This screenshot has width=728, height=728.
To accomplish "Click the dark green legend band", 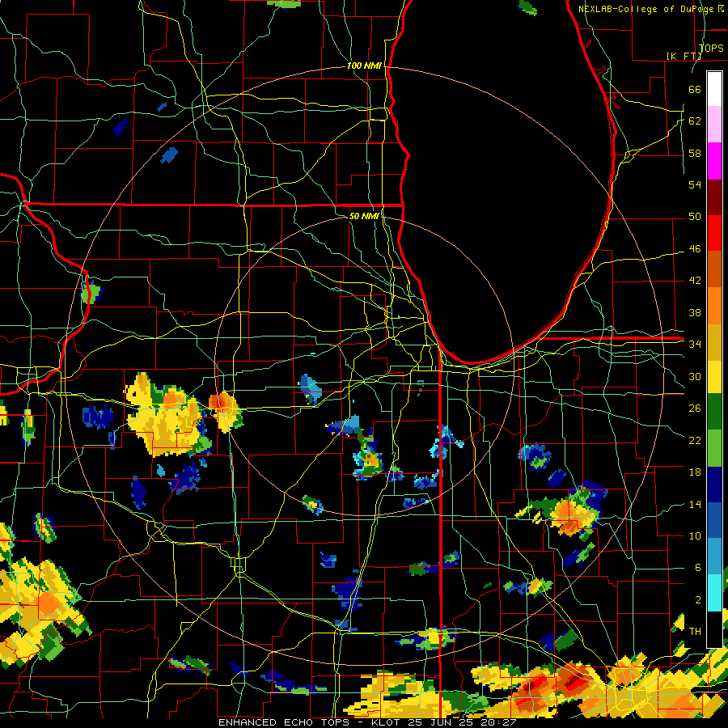I will click(x=714, y=412).
